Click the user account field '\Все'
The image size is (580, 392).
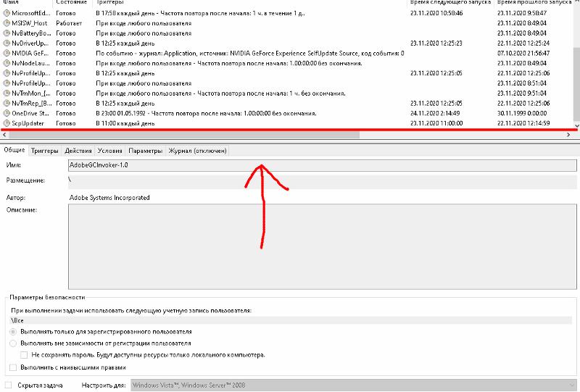point(291,320)
